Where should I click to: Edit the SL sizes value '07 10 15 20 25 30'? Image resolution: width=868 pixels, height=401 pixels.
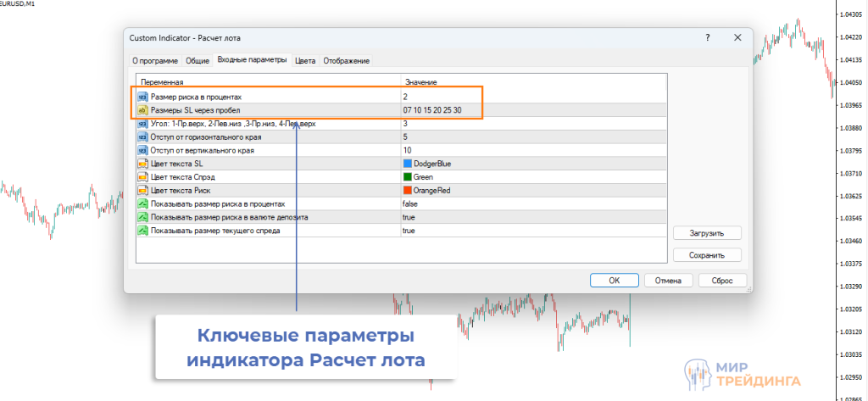[x=432, y=110]
